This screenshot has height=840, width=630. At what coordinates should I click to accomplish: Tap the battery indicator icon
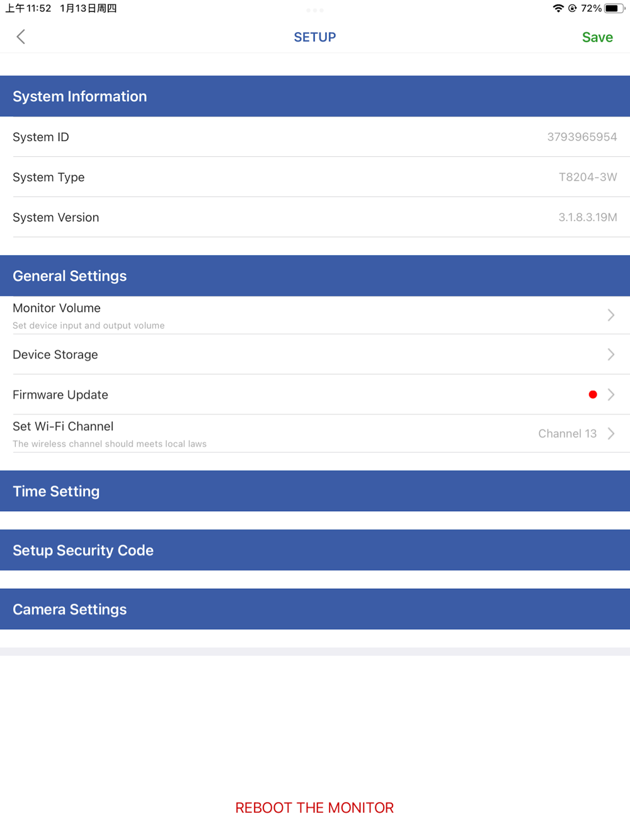614,8
